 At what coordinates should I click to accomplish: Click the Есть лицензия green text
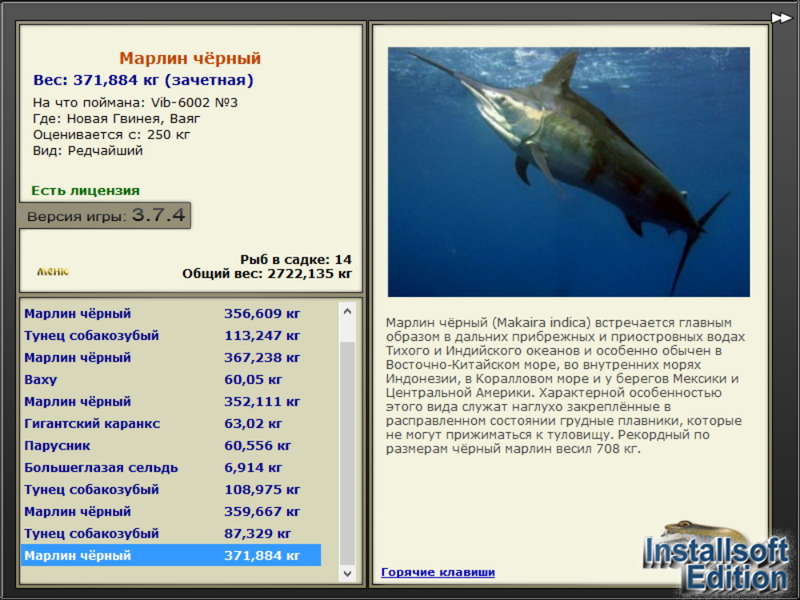point(86,190)
